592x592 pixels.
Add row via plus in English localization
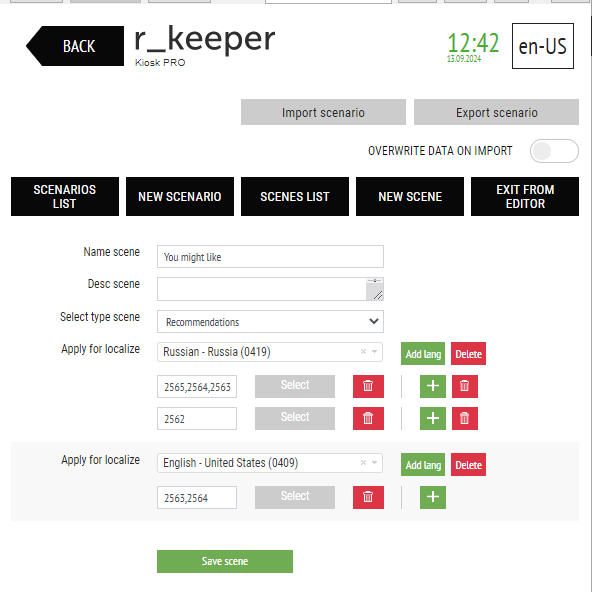433,497
